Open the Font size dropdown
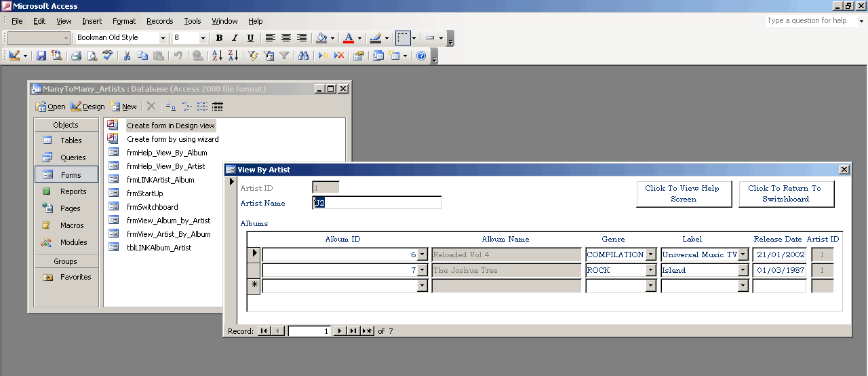Viewport: 868px width, 376px height. [x=203, y=38]
